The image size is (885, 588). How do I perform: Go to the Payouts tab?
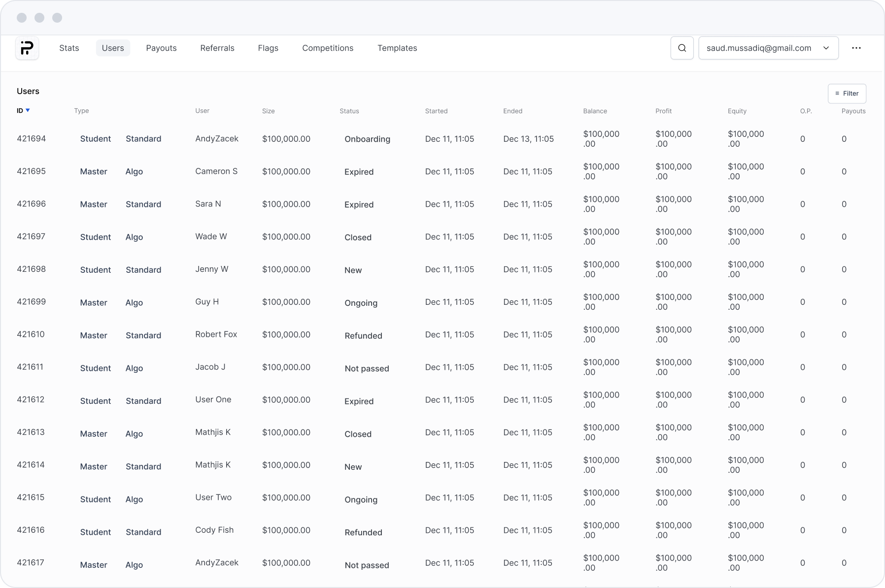pyautogui.click(x=161, y=48)
